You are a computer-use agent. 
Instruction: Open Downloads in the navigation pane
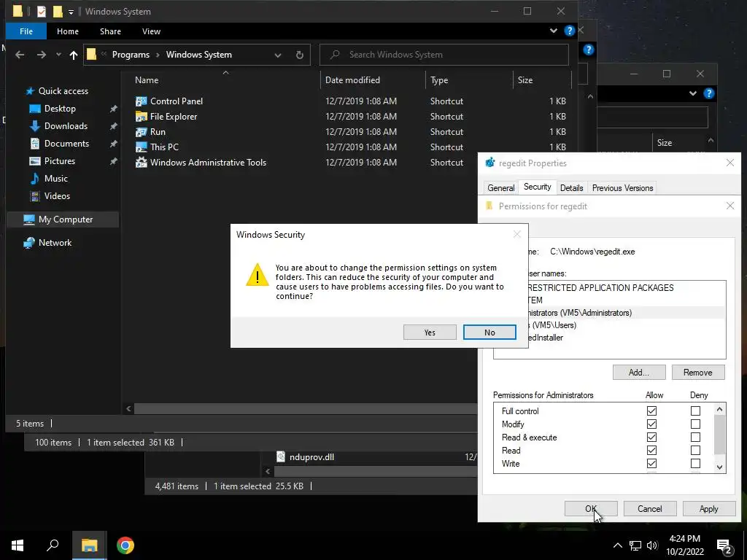pyautogui.click(x=66, y=126)
